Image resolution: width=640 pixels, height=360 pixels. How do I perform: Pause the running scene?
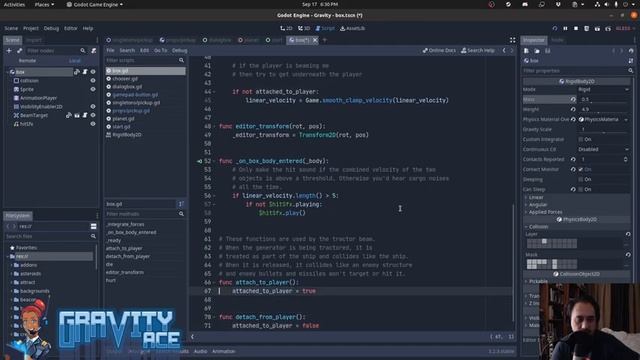[x=565, y=29]
